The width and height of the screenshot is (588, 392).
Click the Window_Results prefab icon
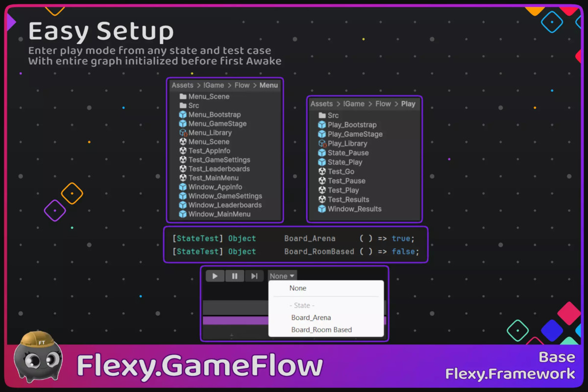tap(322, 209)
